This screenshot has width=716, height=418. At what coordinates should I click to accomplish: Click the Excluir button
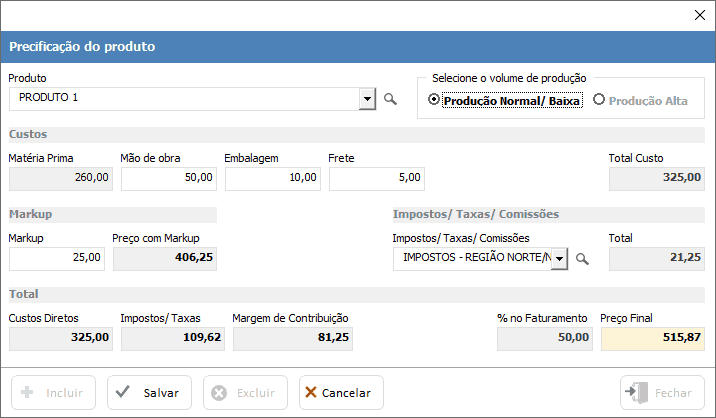(245, 392)
